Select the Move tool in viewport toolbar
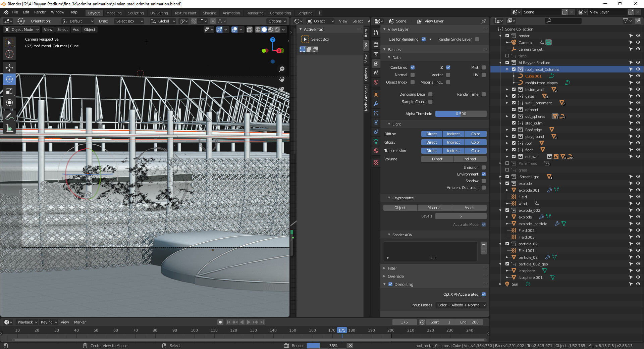This screenshot has width=644, height=349. (x=9, y=67)
